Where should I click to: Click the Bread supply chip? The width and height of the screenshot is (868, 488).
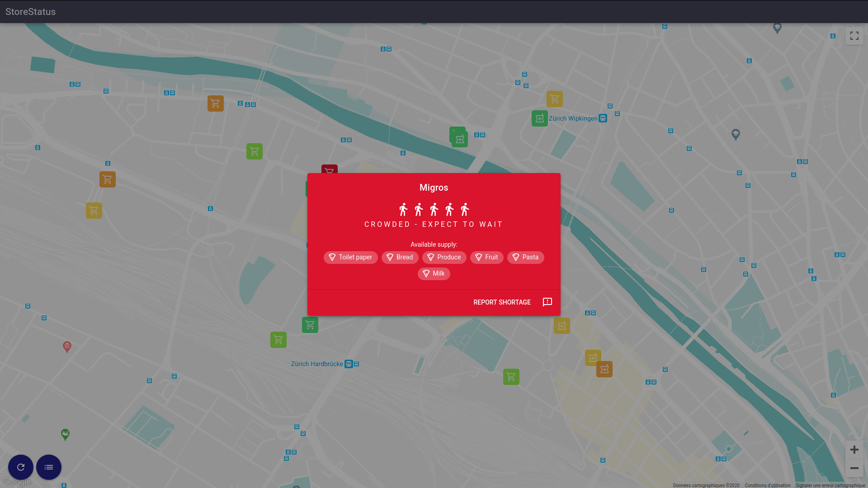tap(400, 258)
